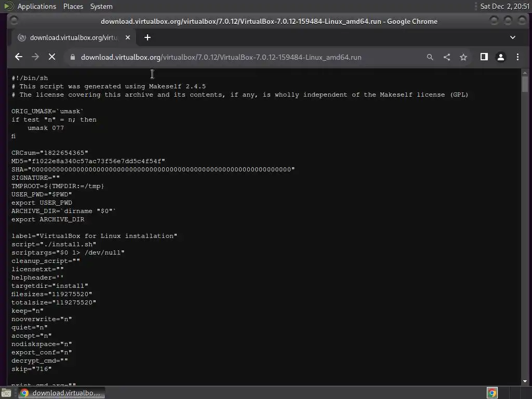Open the Chrome three-dot menu
The image size is (532, 399).
tap(517, 57)
